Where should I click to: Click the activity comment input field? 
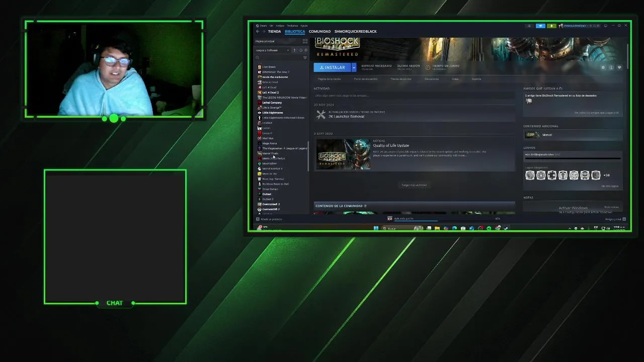(x=414, y=96)
